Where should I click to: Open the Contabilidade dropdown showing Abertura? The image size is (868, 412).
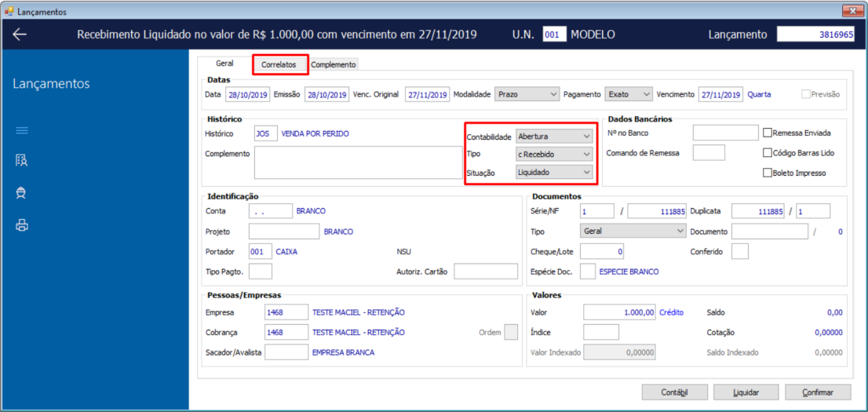click(x=554, y=136)
